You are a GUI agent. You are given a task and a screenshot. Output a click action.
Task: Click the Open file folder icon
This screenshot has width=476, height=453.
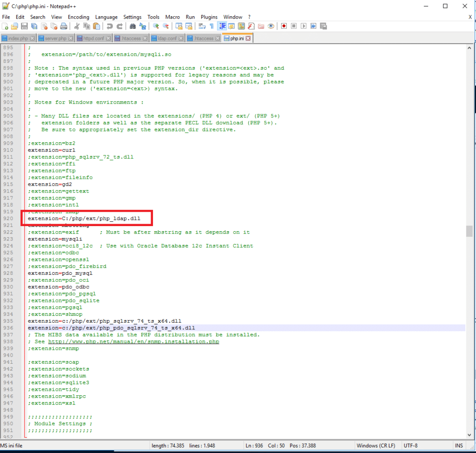coord(14,26)
